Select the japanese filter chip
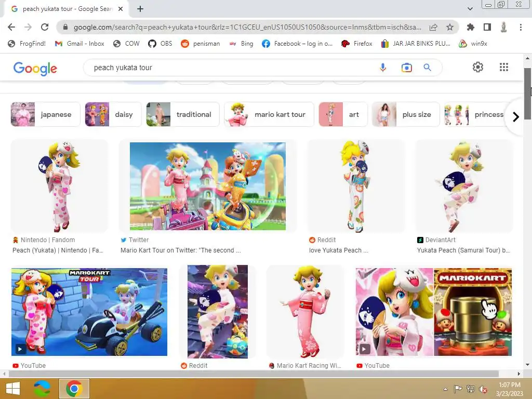This screenshot has height=399, width=532. [46, 114]
